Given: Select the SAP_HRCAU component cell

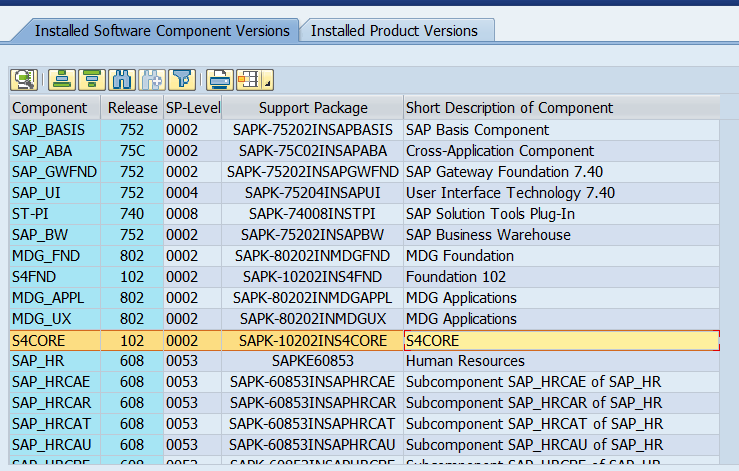Looking at the screenshot, I should point(55,445).
